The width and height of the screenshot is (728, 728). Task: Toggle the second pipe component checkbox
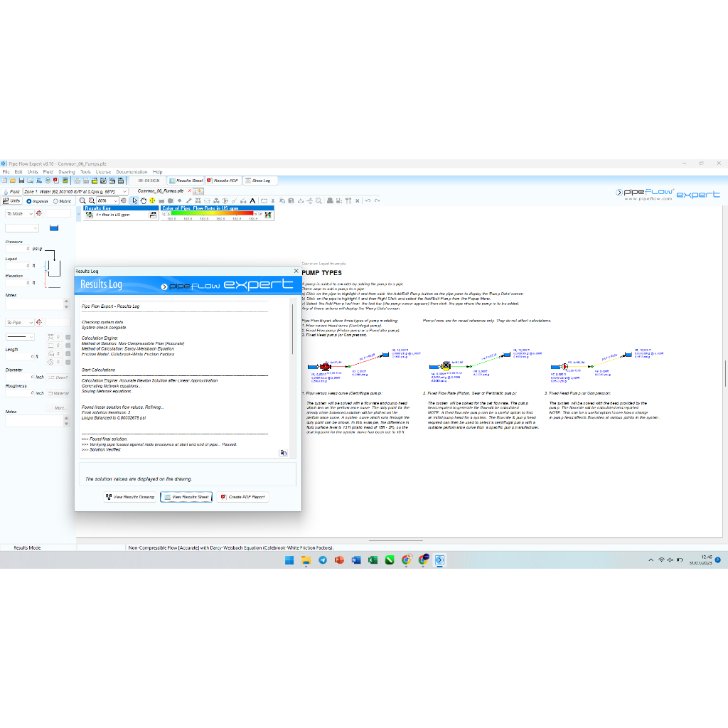[x=68, y=346]
